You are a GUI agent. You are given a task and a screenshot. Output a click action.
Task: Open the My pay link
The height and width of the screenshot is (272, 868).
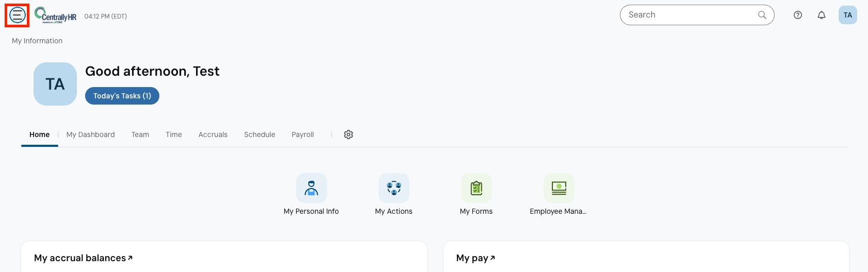(x=476, y=258)
